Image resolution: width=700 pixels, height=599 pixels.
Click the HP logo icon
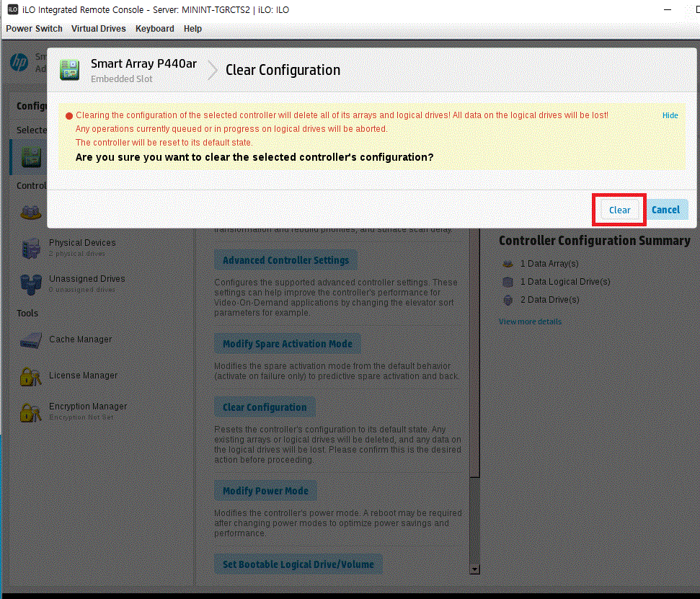(19, 63)
